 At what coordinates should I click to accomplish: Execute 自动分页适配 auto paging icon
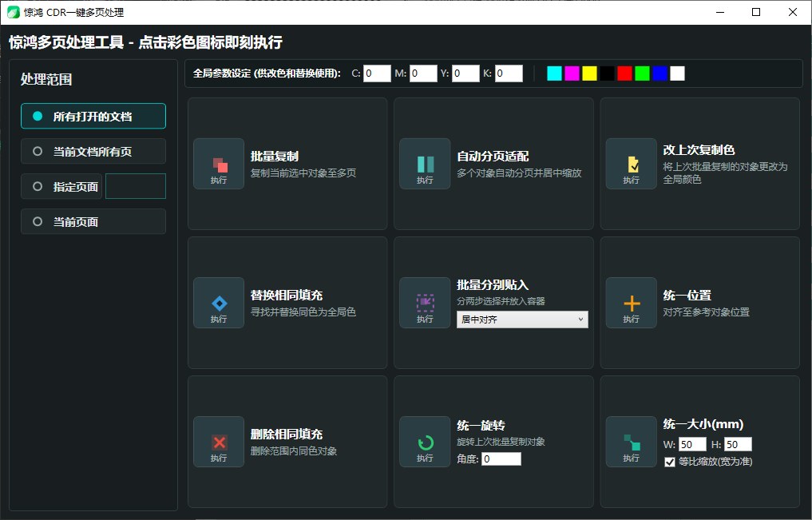pyautogui.click(x=425, y=164)
